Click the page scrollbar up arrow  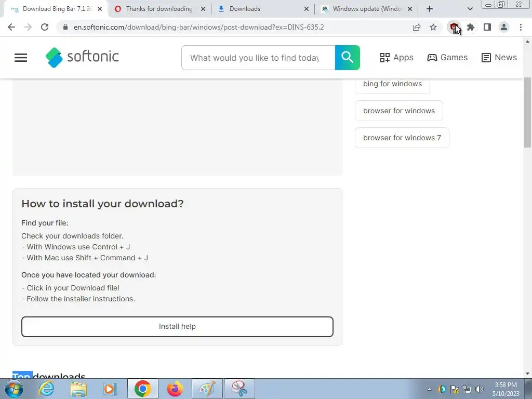pos(528,42)
